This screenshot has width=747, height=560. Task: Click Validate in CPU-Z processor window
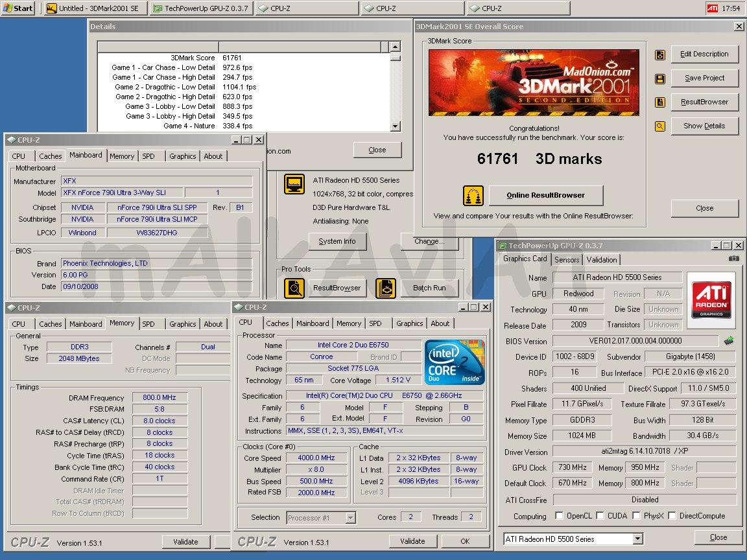coord(412,541)
